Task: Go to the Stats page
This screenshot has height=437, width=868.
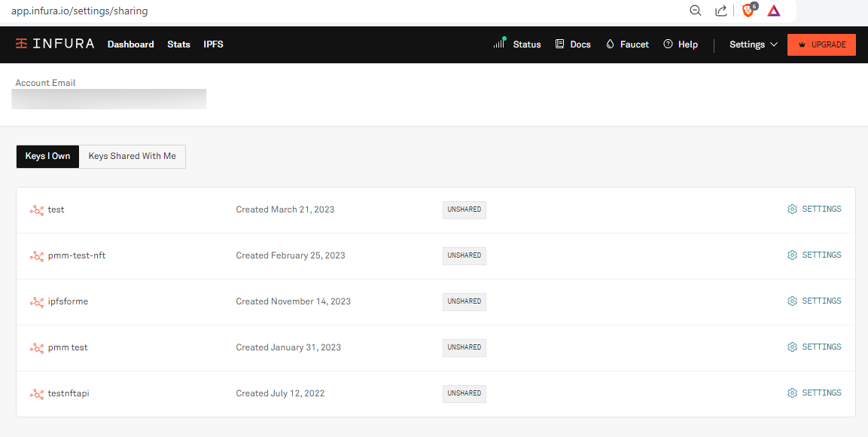Action: pos(178,44)
